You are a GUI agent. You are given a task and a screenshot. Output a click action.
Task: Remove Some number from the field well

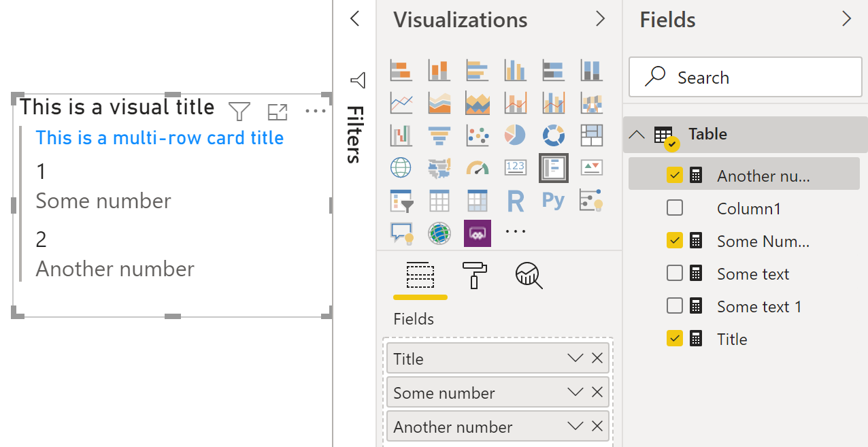(x=597, y=392)
